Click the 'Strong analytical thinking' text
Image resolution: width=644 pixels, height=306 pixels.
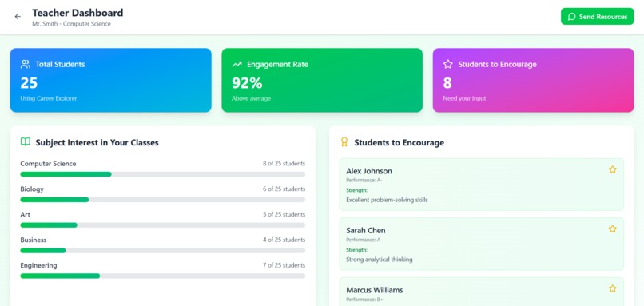[379, 260]
